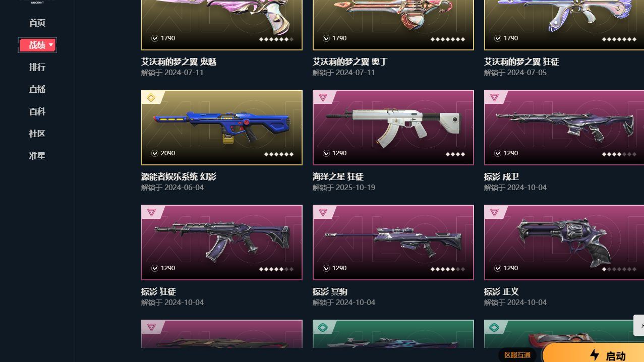Expand the 战绩 dropdown arrow

pos(51,45)
